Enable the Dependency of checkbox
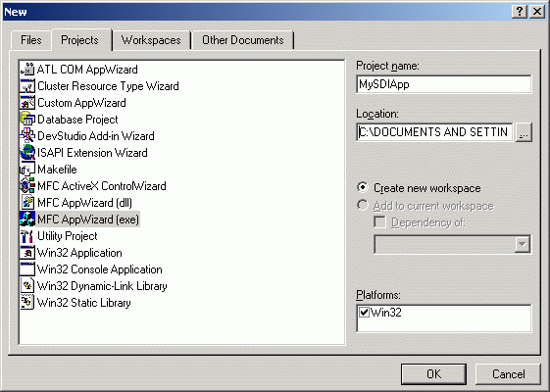Image resolution: width=550 pixels, height=392 pixels. (x=379, y=222)
